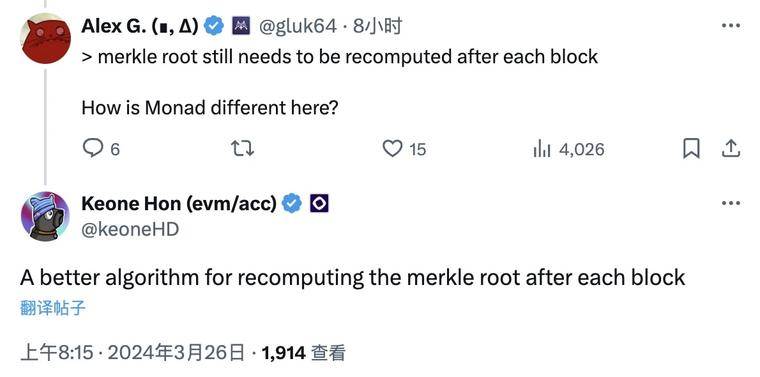Viewport: 760px width, 377px height.
Task: Share Alex G.'s tweet
Action: pos(731,149)
